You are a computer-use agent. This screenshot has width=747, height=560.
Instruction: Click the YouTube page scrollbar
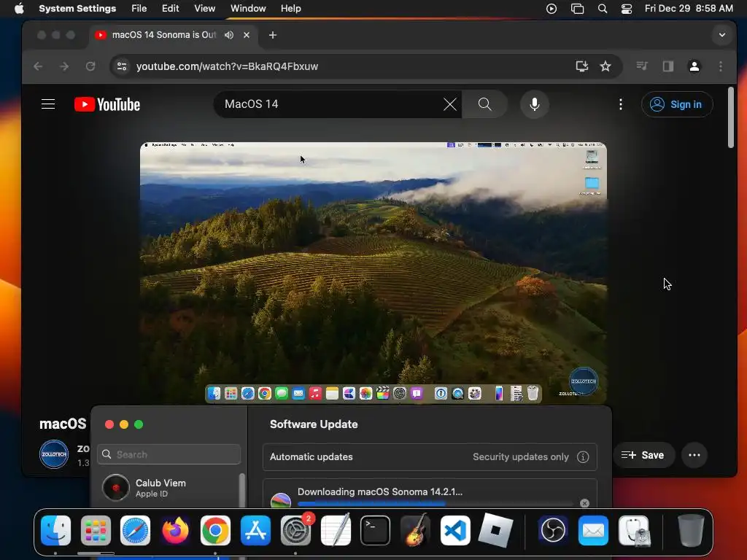731,117
